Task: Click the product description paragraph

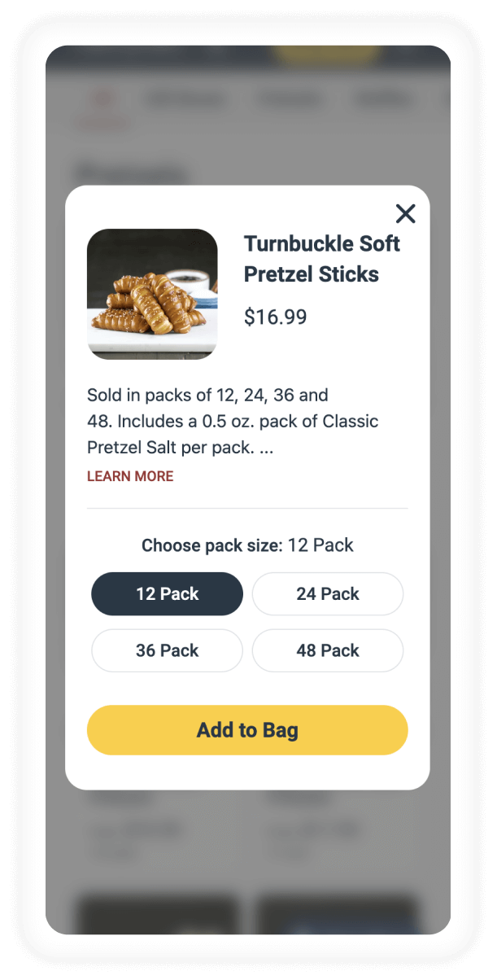Action: click(233, 422)
